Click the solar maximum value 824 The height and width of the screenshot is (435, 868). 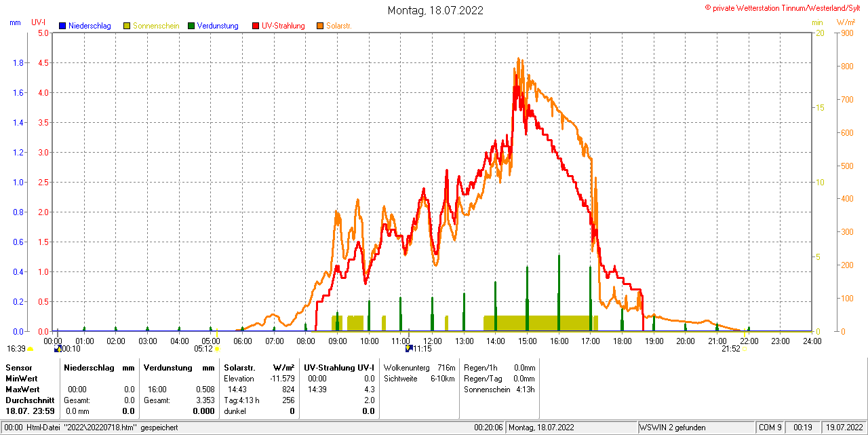coord(288,390)
